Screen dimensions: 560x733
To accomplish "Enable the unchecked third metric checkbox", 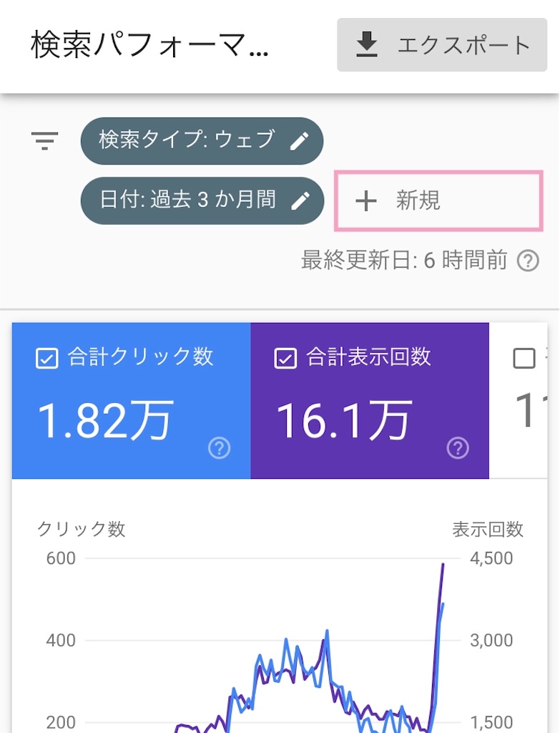I will (524, 359).
